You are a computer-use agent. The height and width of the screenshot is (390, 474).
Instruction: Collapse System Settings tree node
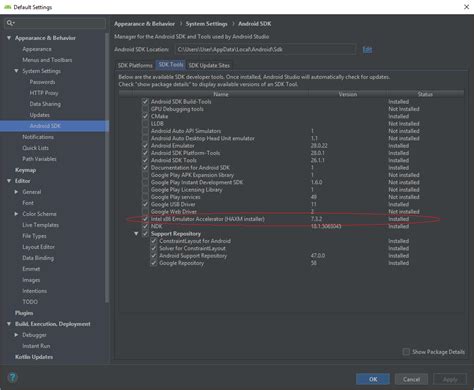click(16, 71)
